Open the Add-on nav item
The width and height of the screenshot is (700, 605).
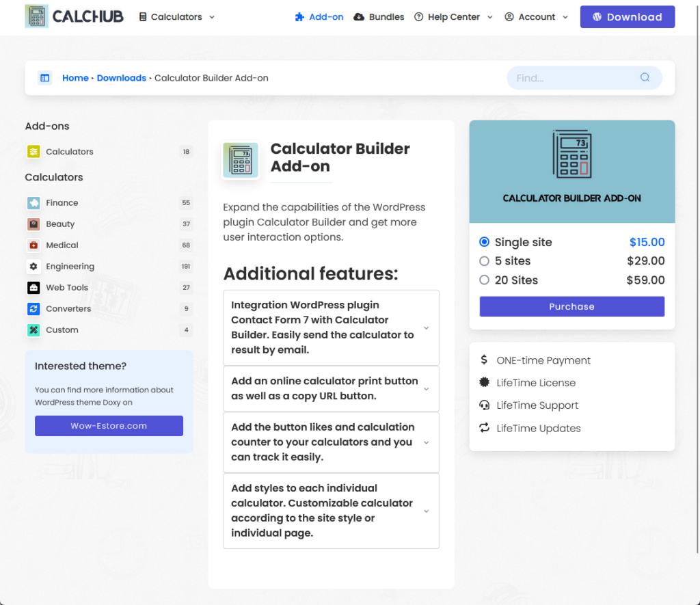pyautogui.click(x=319, y=17)
